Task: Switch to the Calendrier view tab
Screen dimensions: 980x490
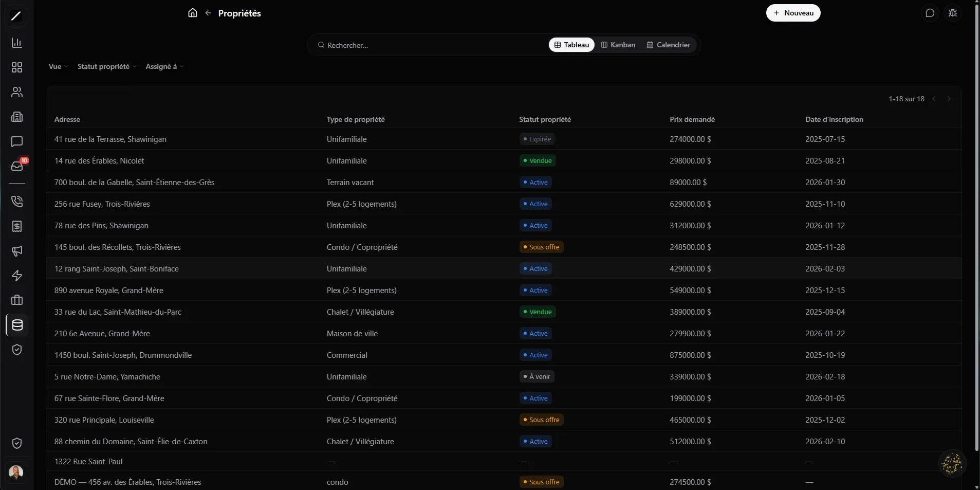Action: tap(669, 45)
